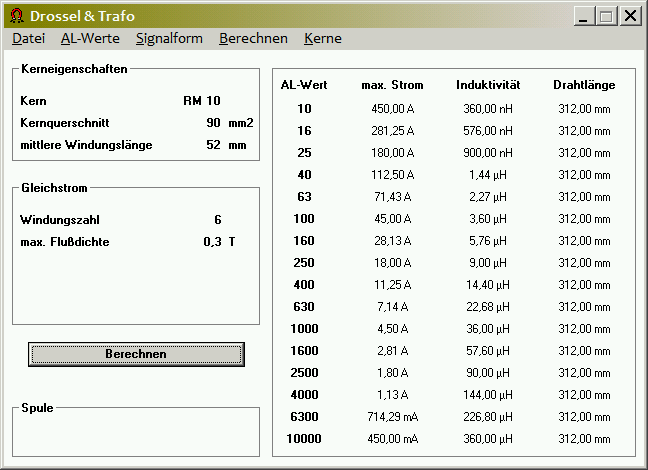Click the max. Strom value 112,50 A
Screen dimensions: 648x470
pos(393,174)
